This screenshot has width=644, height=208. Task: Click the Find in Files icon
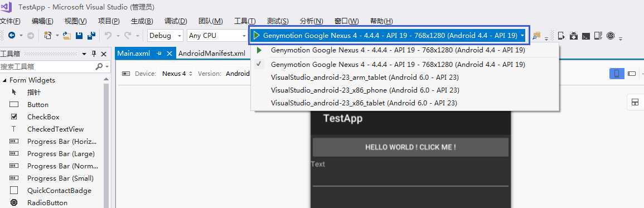tap(537, 36)
